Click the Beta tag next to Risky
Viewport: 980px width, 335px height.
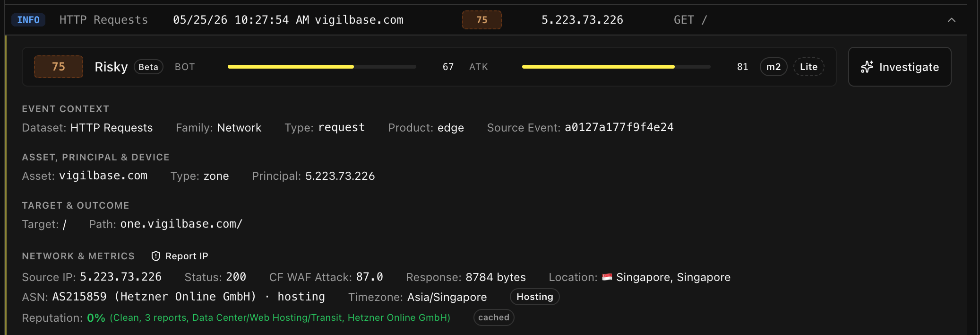tap(148, 67)
